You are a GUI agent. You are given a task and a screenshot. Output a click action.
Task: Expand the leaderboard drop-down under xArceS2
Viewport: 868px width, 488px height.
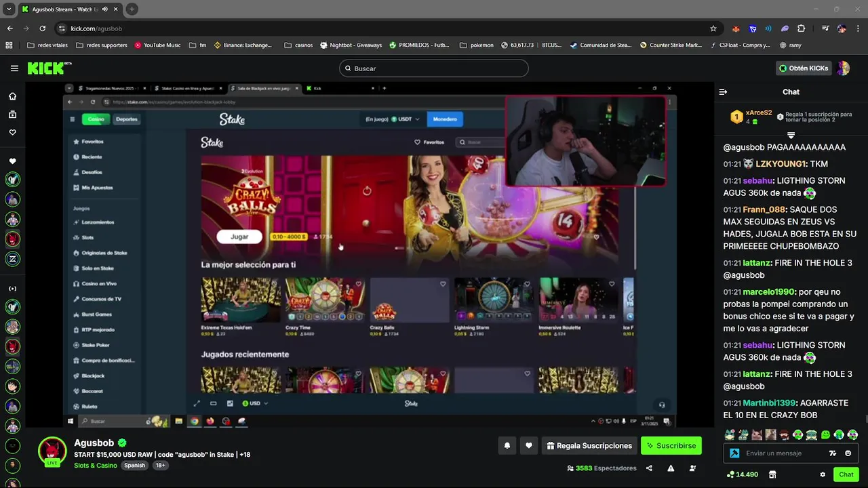[791, 136]
